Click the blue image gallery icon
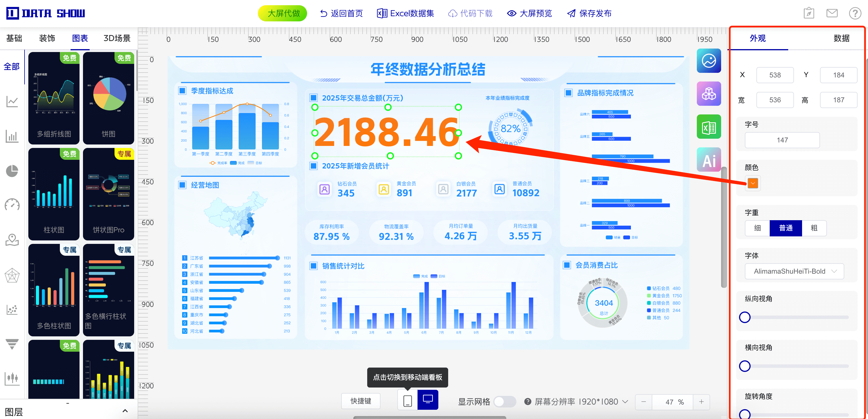Image resolution: width=868 pixels, height=419 pixels. [x=709, y=61]
